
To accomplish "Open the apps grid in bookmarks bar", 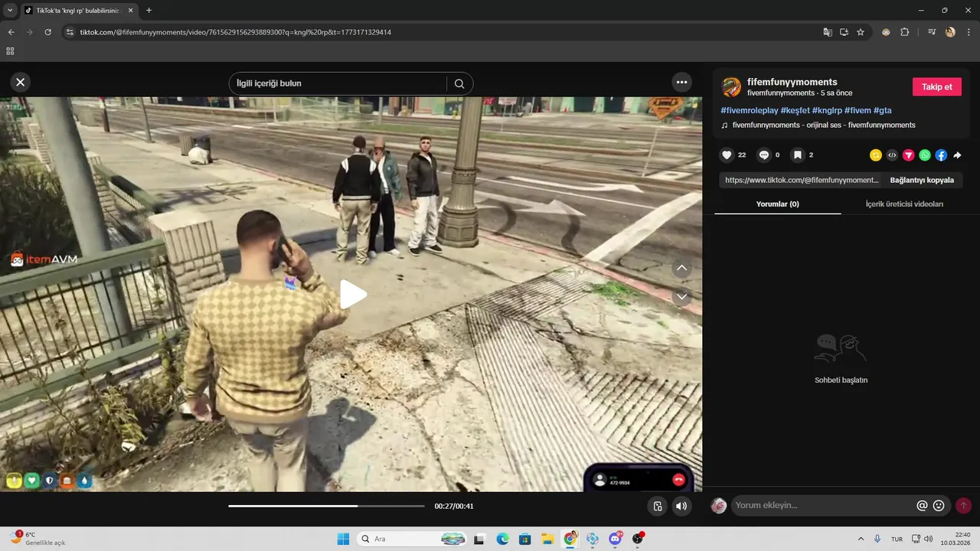I will pos(10,51).
